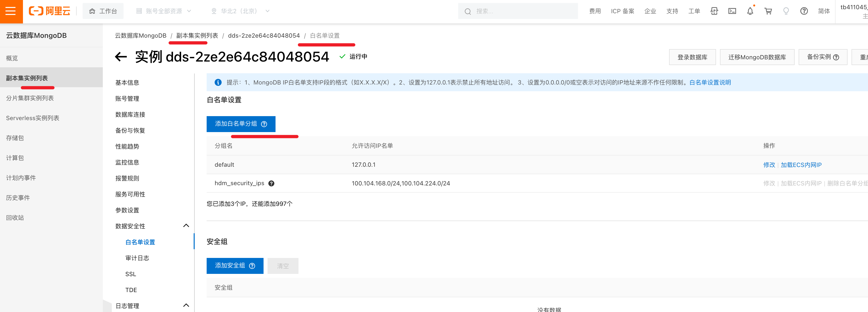This screenshot has width=868, height=312.
Task: Open the hamburger navigation menu
Action: pyautogui.click(x=11, y=11)
